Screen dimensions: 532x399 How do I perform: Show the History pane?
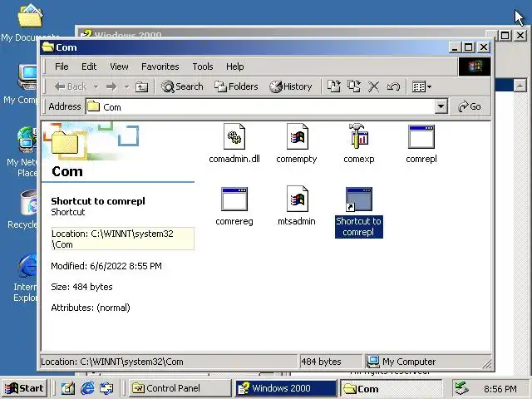pyautogui.click(x=291, y=86)
